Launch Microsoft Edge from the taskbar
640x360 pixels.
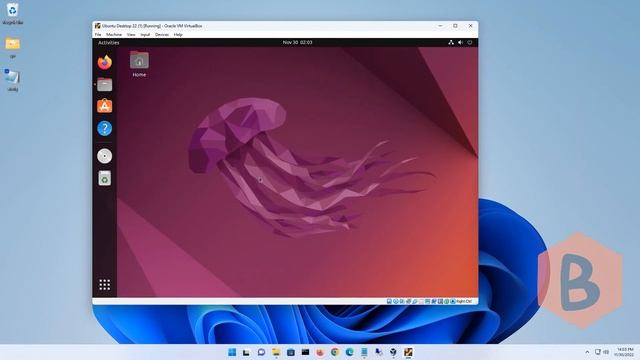(x=349, y=352)
